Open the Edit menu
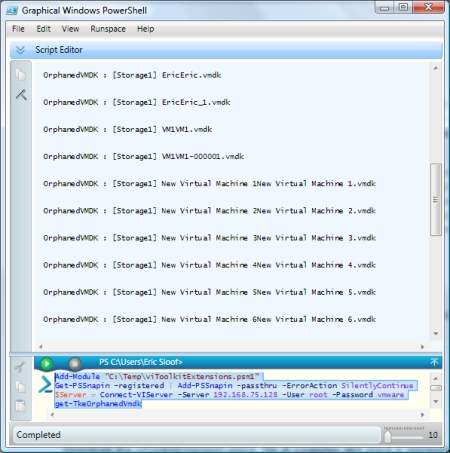 click(43, 29)
